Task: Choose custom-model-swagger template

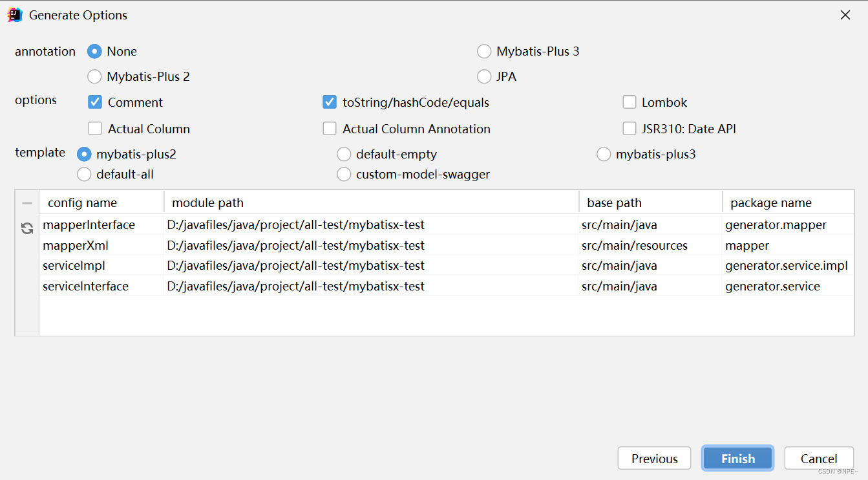Action: pyautogui.click(x=344, y=174)
